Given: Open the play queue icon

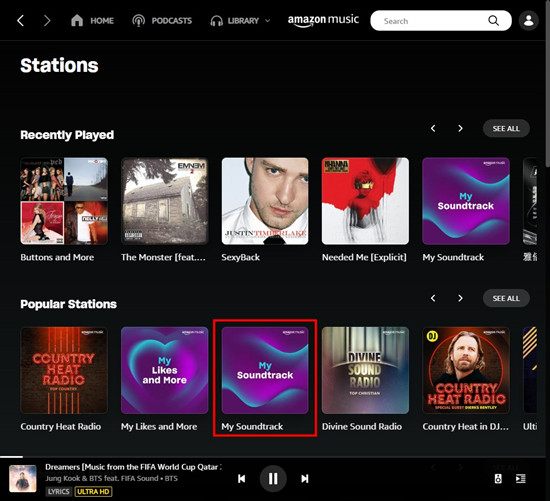Looking at the screenshot, I should coord(521,479).
